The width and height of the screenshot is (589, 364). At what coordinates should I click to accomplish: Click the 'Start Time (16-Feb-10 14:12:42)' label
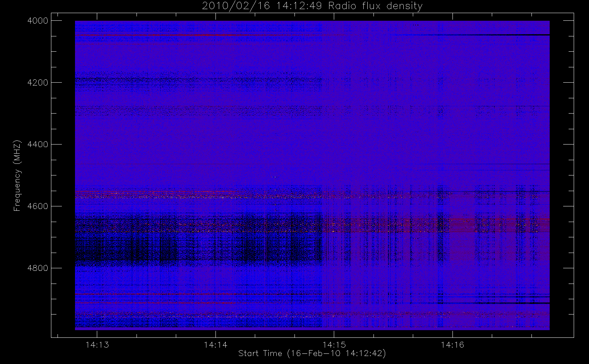pyautogui.click(x=312, y=353)
